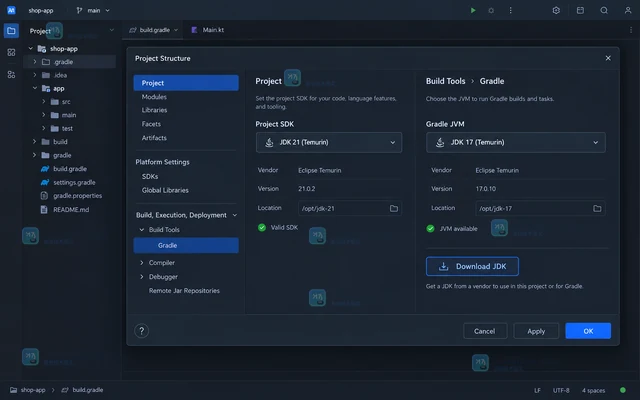The image size is (640, 400).
Task: Toggle the Project tool window folder icon
Action: 11,31
